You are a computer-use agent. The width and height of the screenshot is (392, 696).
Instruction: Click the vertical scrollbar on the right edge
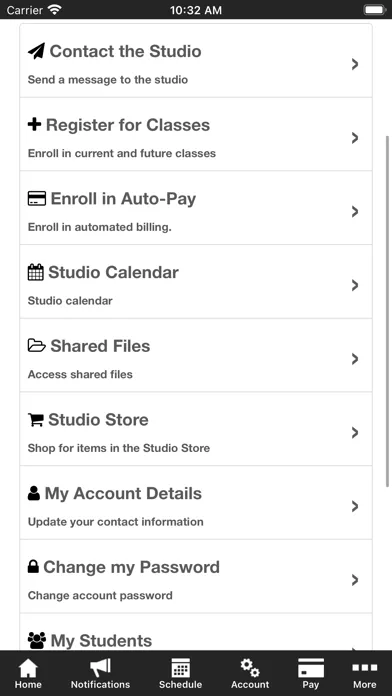(x=388, y=311)
